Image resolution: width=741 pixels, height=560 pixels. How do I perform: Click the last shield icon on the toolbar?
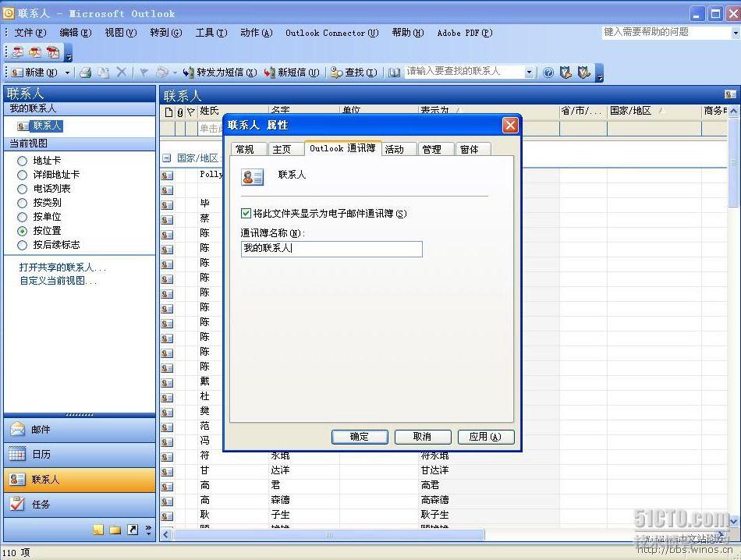(x=584, y=73)
